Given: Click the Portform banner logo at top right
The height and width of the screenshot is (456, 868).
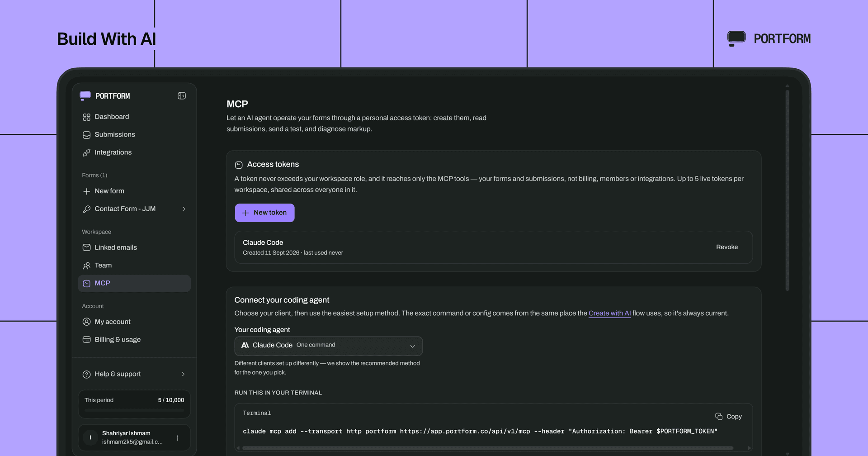Looking at the screenshot, I should (x=769, y=38).
